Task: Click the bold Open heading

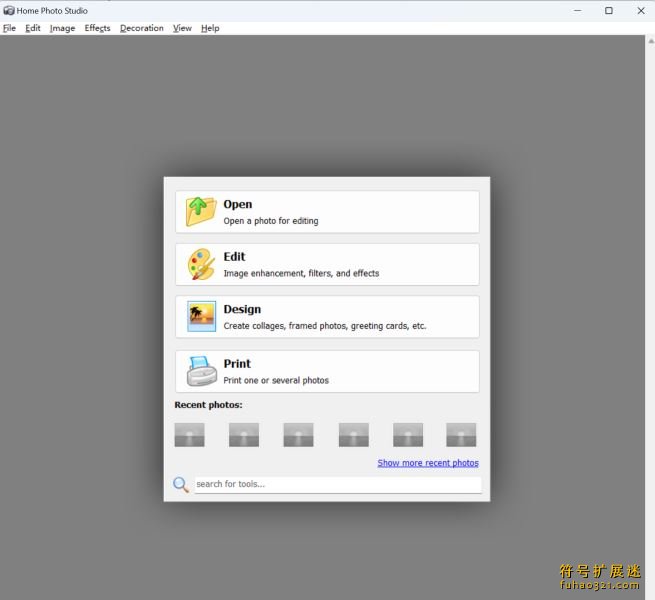Action: [x=238, y=204]
